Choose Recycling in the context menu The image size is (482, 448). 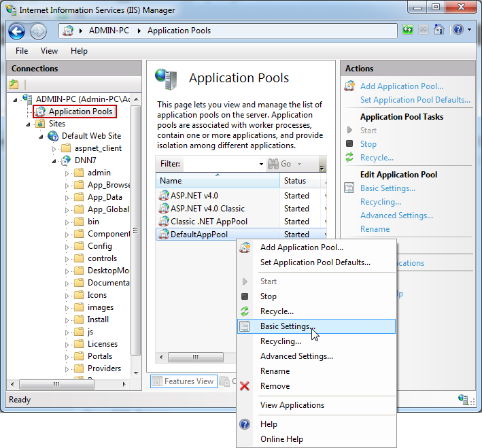[316, 341]
